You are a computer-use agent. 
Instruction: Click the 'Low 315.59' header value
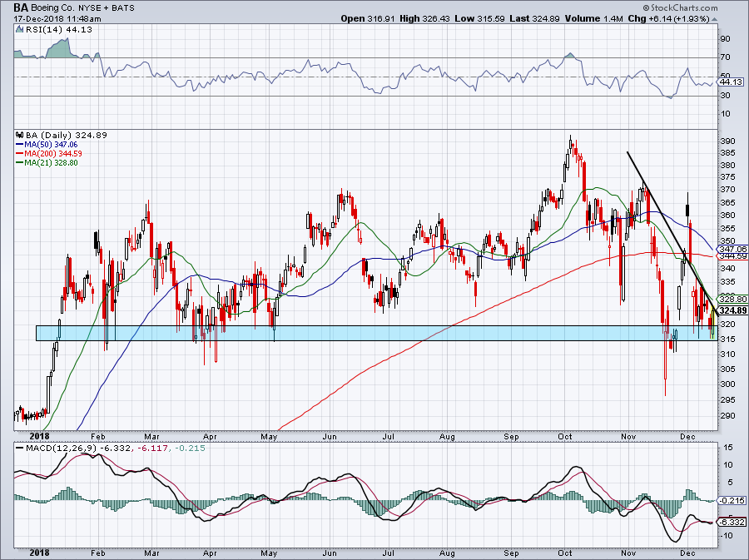(x=480, y=18)
